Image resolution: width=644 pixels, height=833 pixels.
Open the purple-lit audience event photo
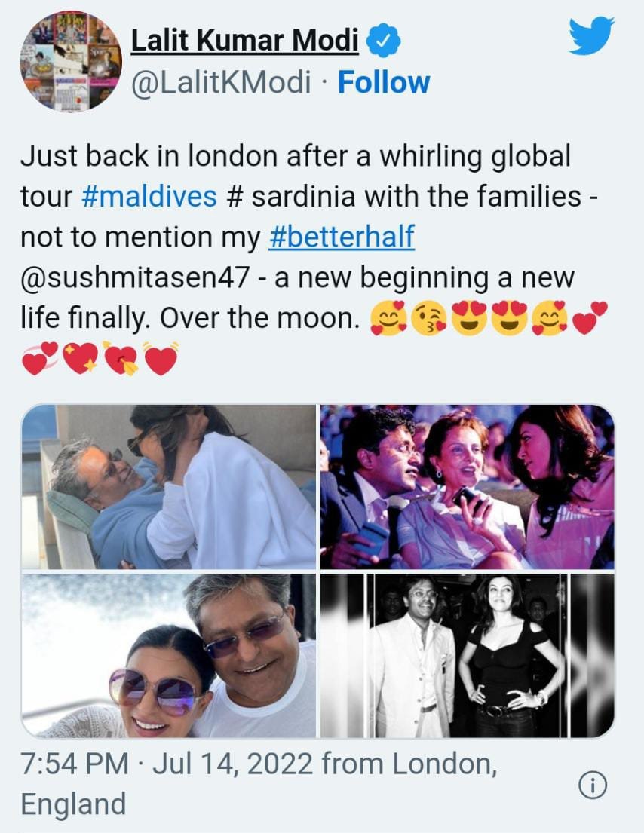467,487
